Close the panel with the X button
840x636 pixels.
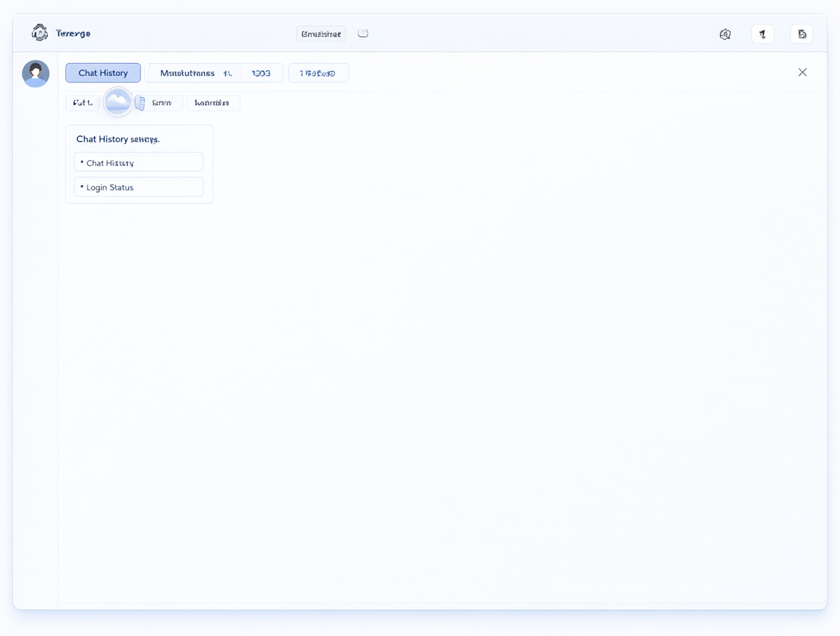click(x=802, y=72)
